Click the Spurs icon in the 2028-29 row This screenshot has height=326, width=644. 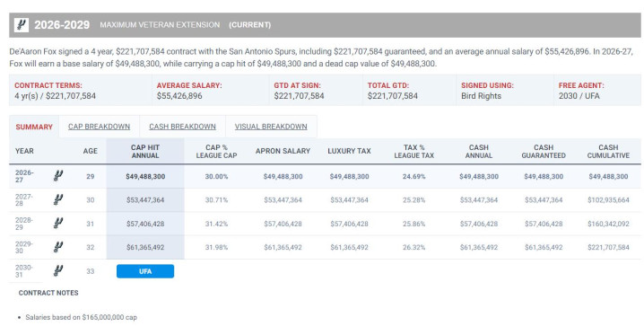pos(58,224)
